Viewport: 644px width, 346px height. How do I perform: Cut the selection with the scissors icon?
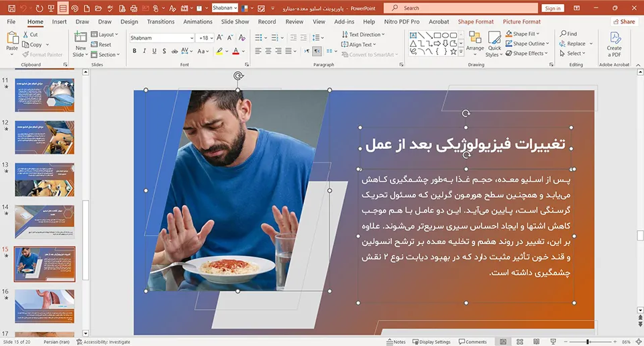click(x=30, y=35)
